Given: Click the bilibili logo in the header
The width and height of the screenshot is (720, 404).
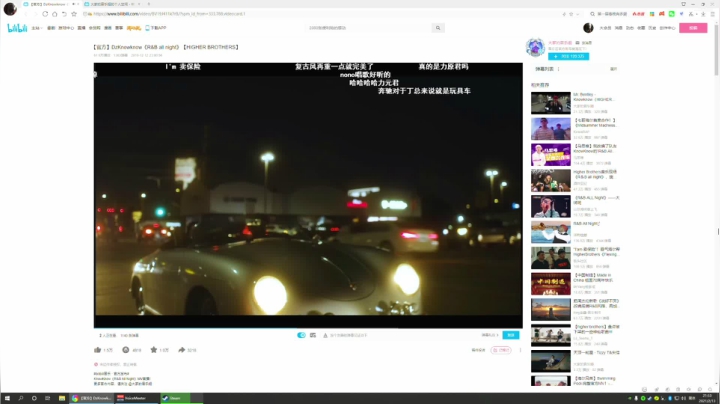Looking at the screenshot, I should pyautogui.click(x=17, y=28).
